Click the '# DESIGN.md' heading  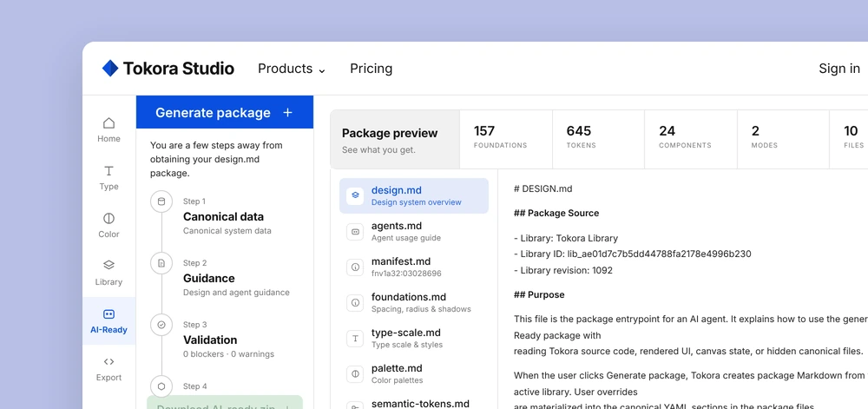pos(543,188)
